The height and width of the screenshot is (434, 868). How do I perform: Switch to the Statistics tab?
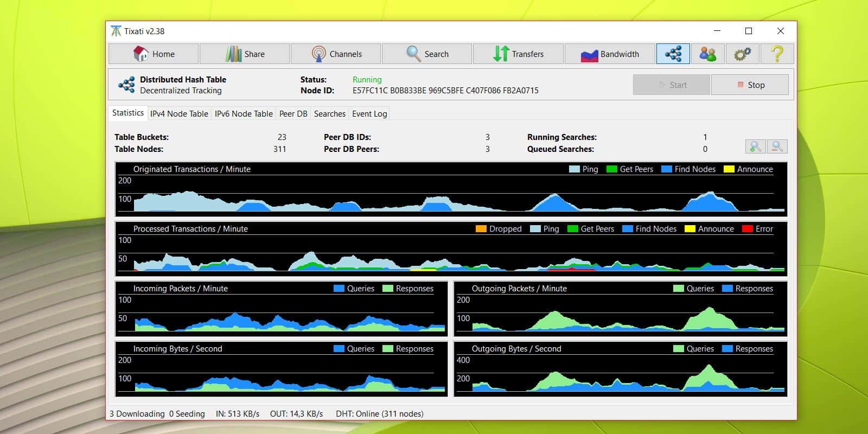tap(128, 113)
